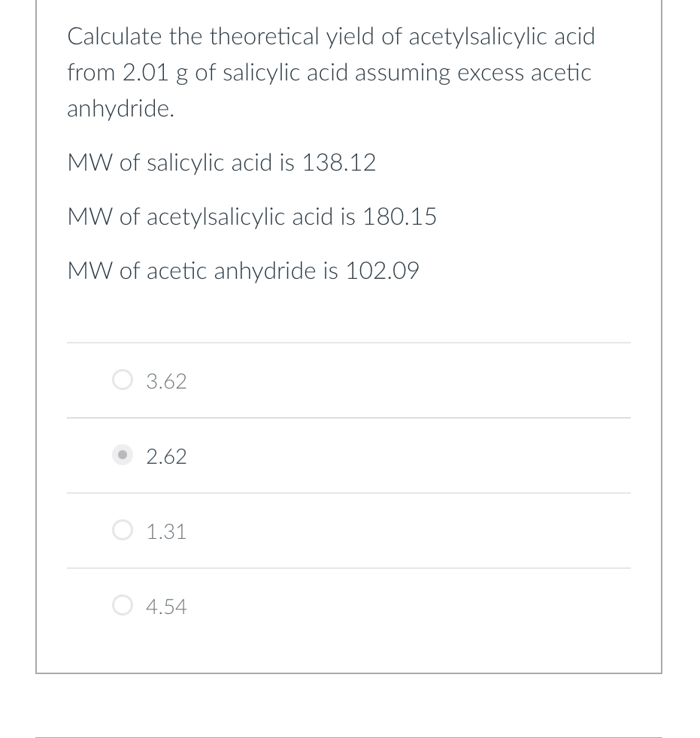The width and height of the screenshot is (700, 738).
Task: Click the acetic anhydride MW line
Action: click(x=243, y=271)
